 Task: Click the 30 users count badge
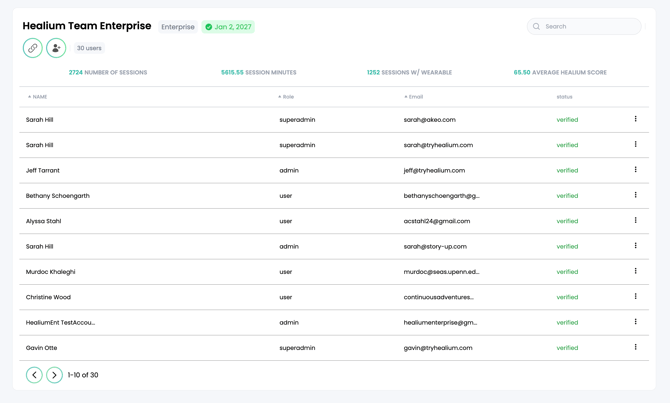(89, 48)
